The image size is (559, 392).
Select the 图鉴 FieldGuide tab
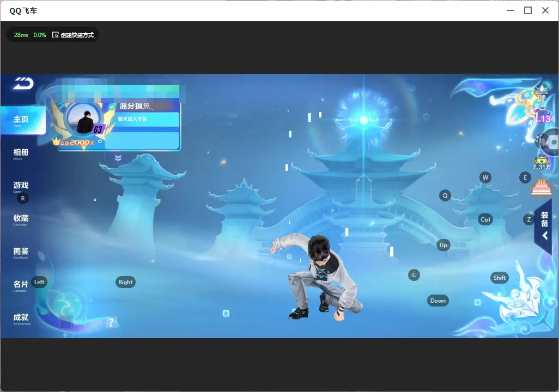tap(21, 253)
